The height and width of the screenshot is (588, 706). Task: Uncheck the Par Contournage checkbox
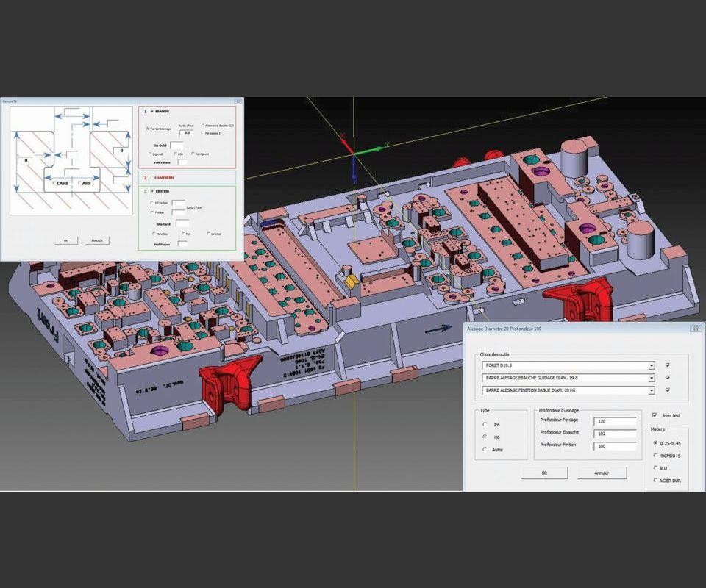click(148, 128)
